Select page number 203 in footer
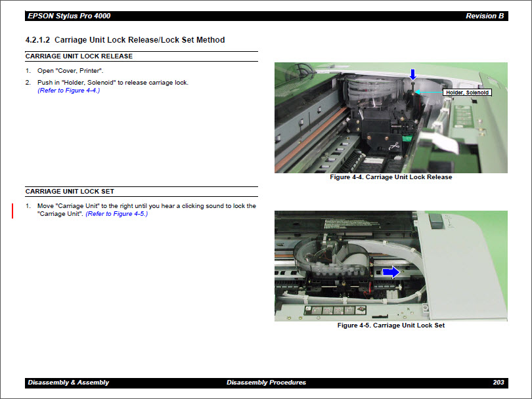The image size is (532, 399). [500, 382]
